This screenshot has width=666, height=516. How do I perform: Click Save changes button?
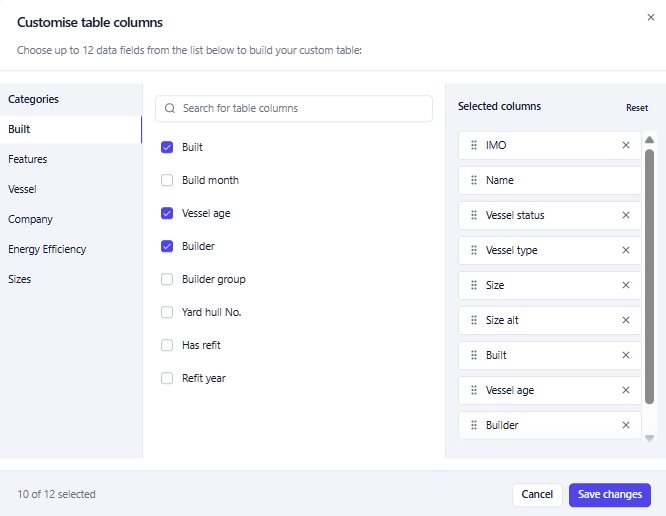pos(610,495)
